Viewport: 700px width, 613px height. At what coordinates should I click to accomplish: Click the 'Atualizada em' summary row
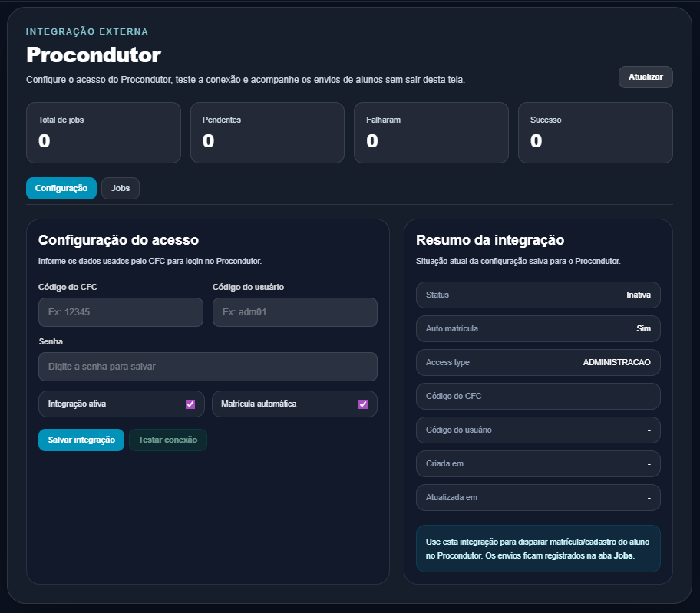point(538,497)
